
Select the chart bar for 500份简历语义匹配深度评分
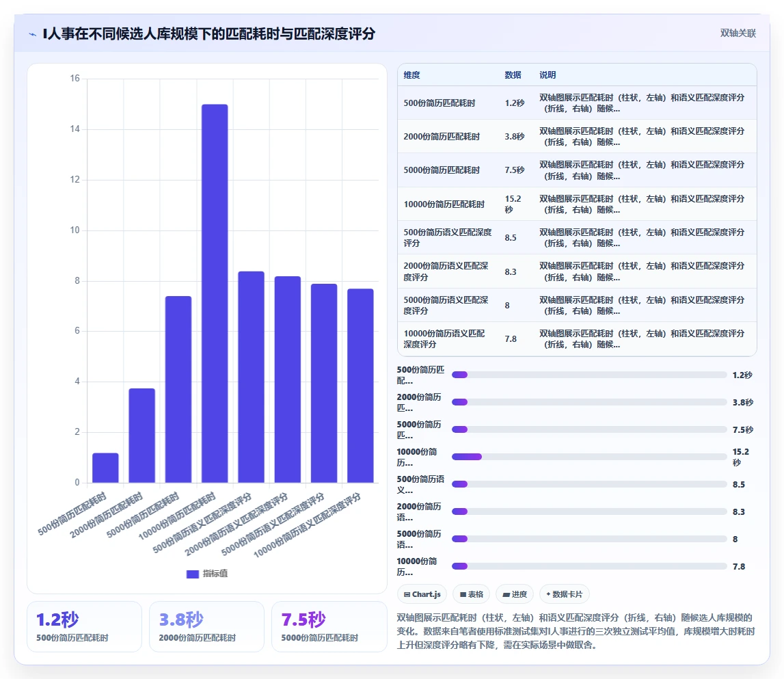click(x=251, y=377)
